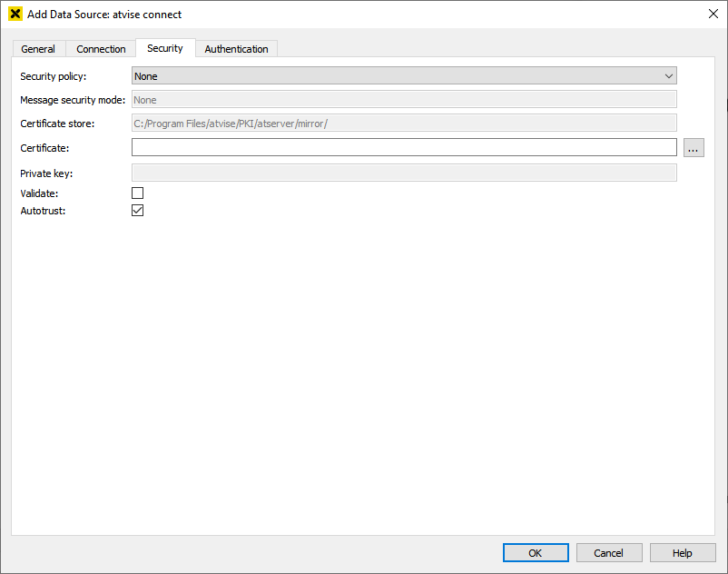Uncheck the Autotrust checkbox

coord(138,211)
